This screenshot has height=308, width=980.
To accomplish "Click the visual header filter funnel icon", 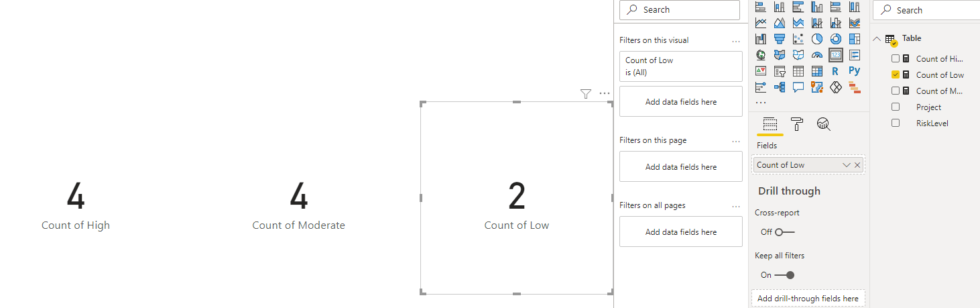I will pyautogui.click(x=586, y=94).
